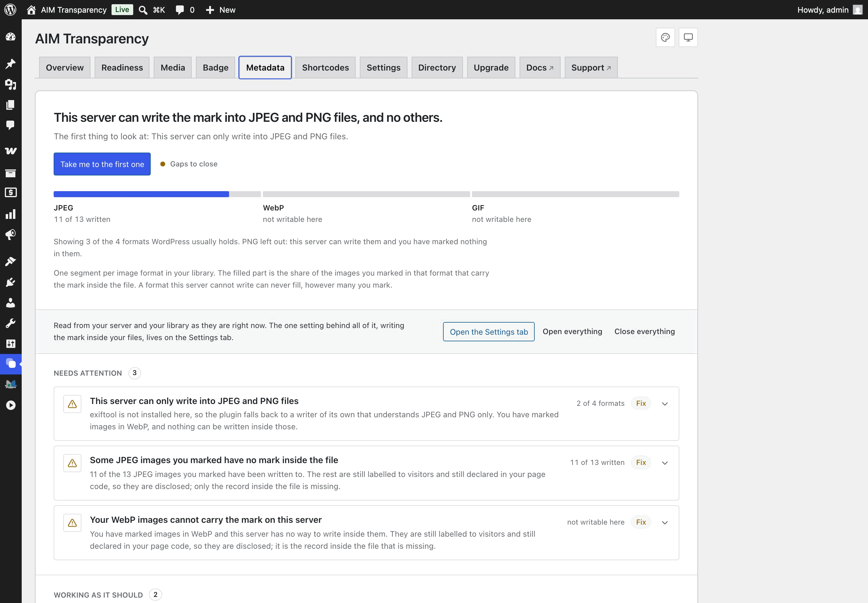Click the home icon beside AIM Transparency

tap(31, 10)
